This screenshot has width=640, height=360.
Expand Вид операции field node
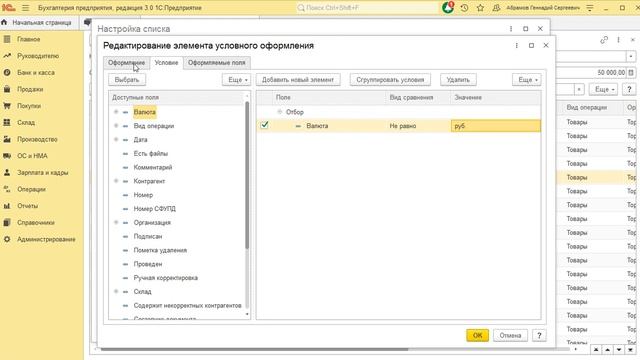pos(116,126)
